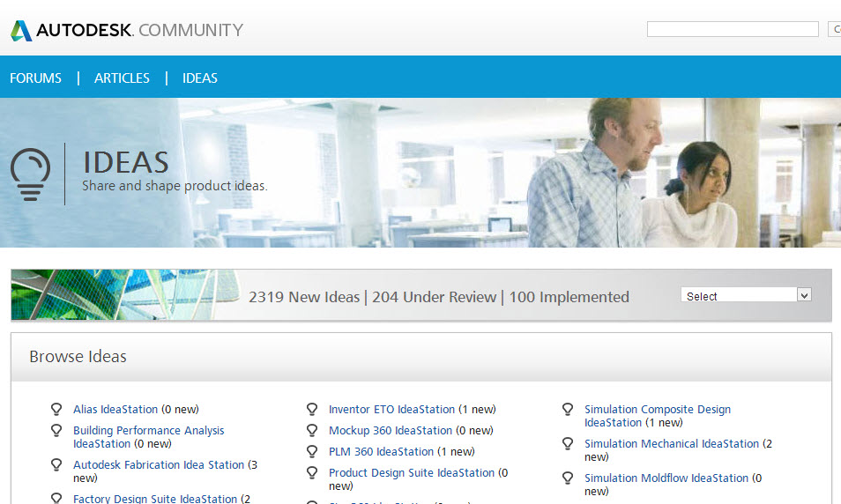Click lightbulb icon beside Inventor ETO IdeaStation
Screen dimensions: 841x504
tap(312, 410)
